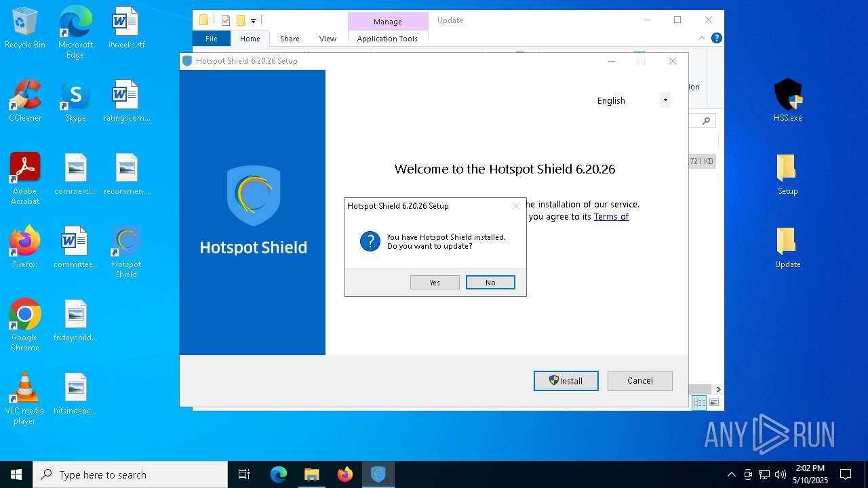
Task: Open the Adobe Acrobat shortcut
Action: coord(25,179)
